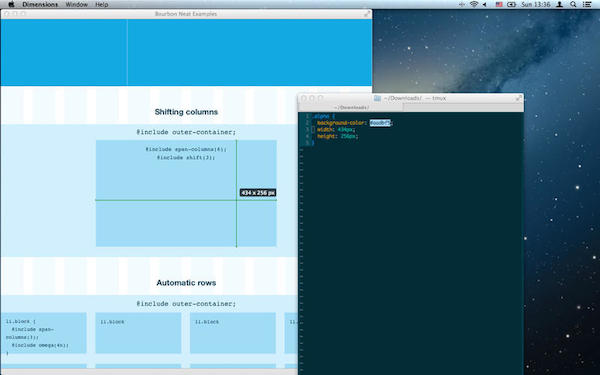Screen dimensions: 600x375
Task: Open the Apple menu
Action: click(11, 4)
